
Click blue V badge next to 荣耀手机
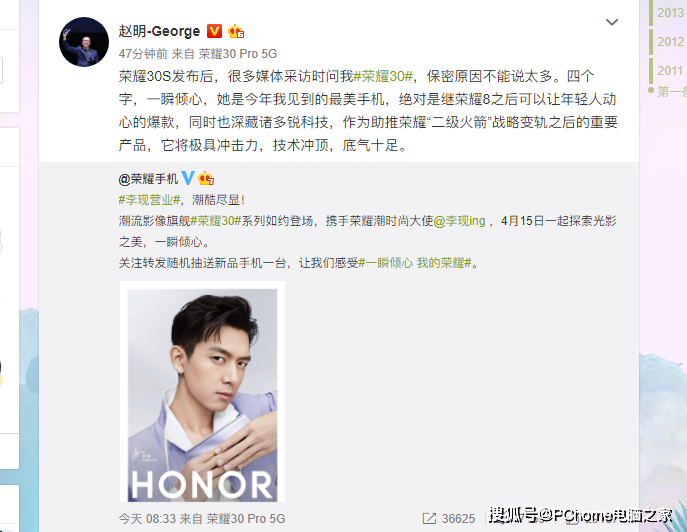pyautogui.click(x=188, y=177)
